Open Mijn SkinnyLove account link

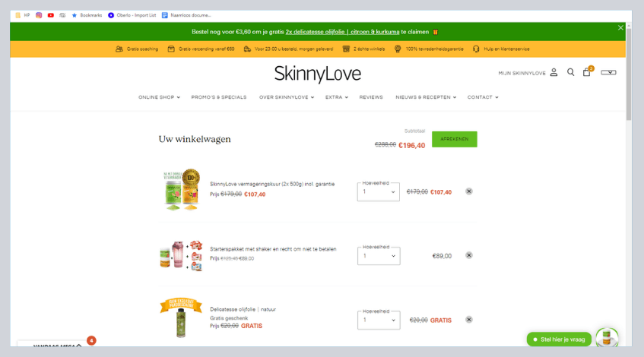522,73
